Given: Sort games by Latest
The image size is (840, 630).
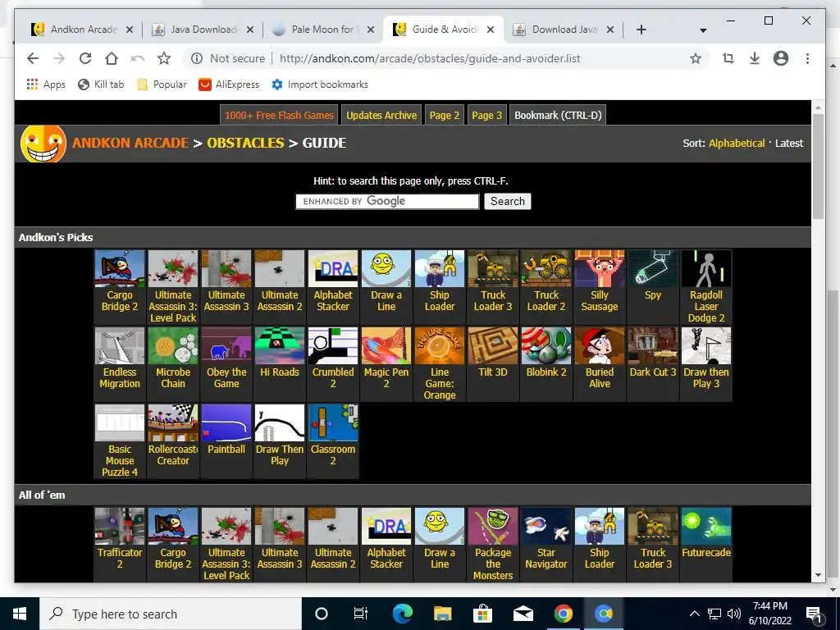Looking at the screenshot, I should pos(789,143).
